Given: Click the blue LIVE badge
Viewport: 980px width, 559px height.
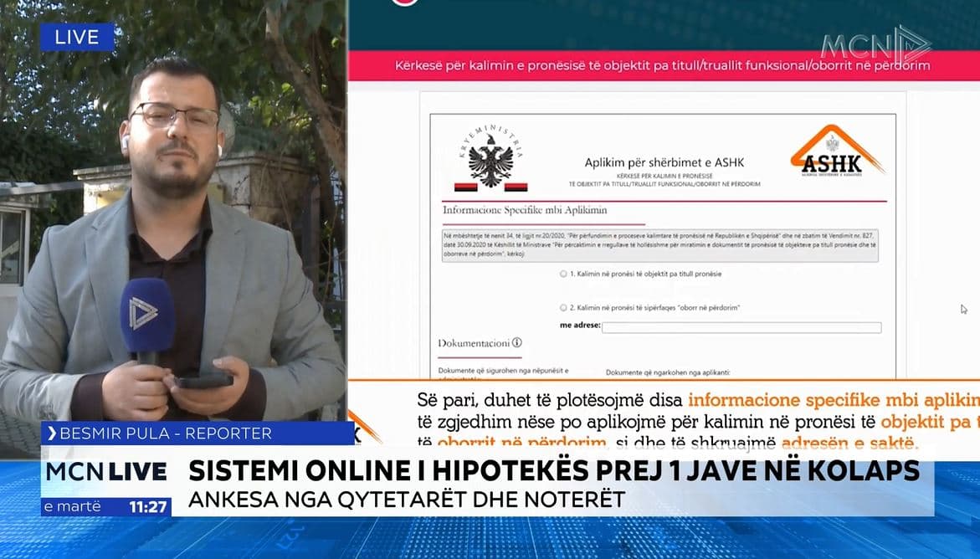Looking at the screenshot, I should (78, 37).
